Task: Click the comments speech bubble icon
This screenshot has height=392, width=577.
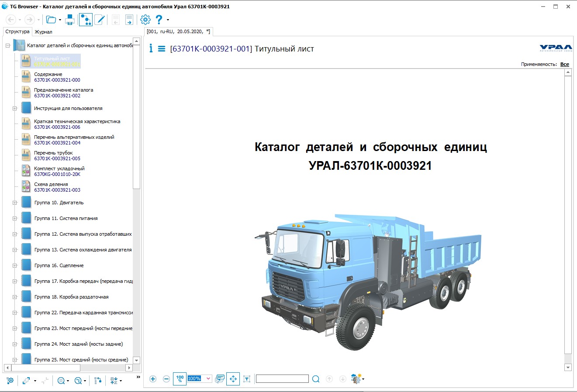Action: click(220, 379)
